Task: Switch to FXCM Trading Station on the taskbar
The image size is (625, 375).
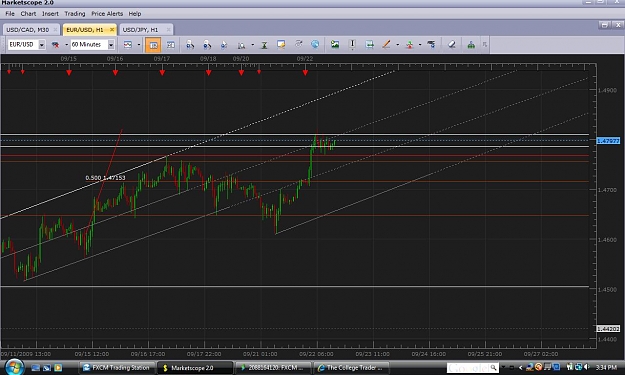Action: [x=116, y=368]
